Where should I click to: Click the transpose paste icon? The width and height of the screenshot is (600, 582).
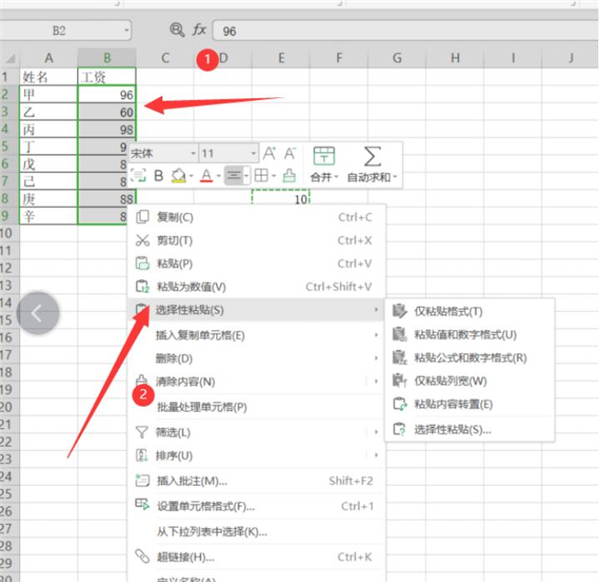[x=399, y=404]
